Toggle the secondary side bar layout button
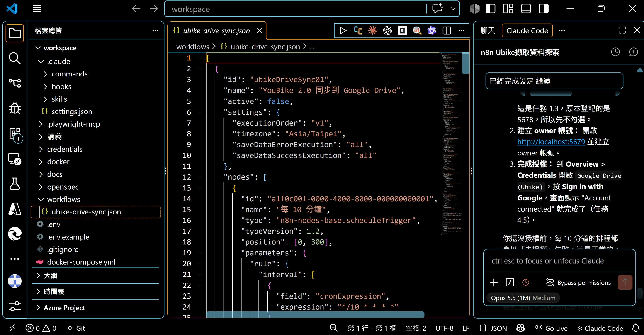 tap(544, 9)
